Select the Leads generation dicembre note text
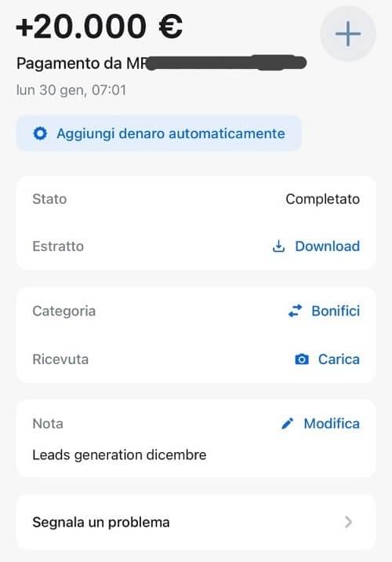 [x=119, y=454]
